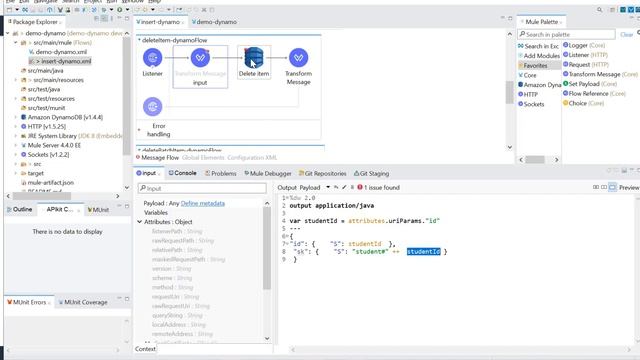Open the Problems tab
The height and width of the screenshot is (360, 640).
point(220,173)
